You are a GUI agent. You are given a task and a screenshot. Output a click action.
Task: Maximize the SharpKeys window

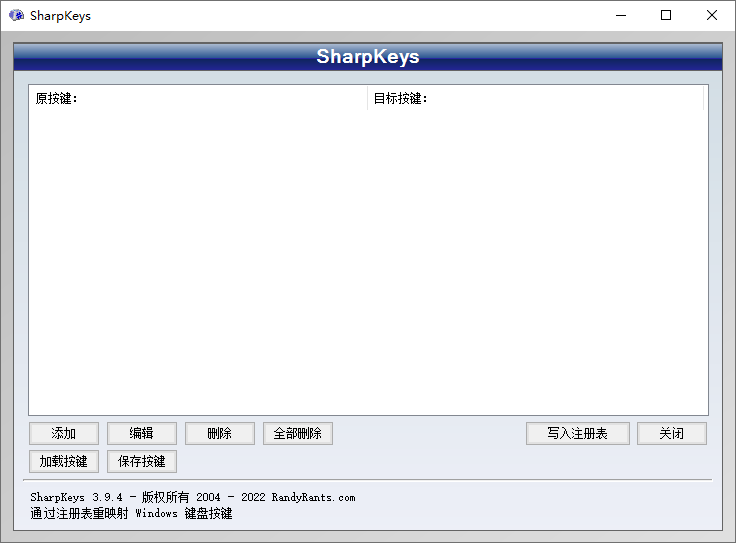(x=666, y=15)
